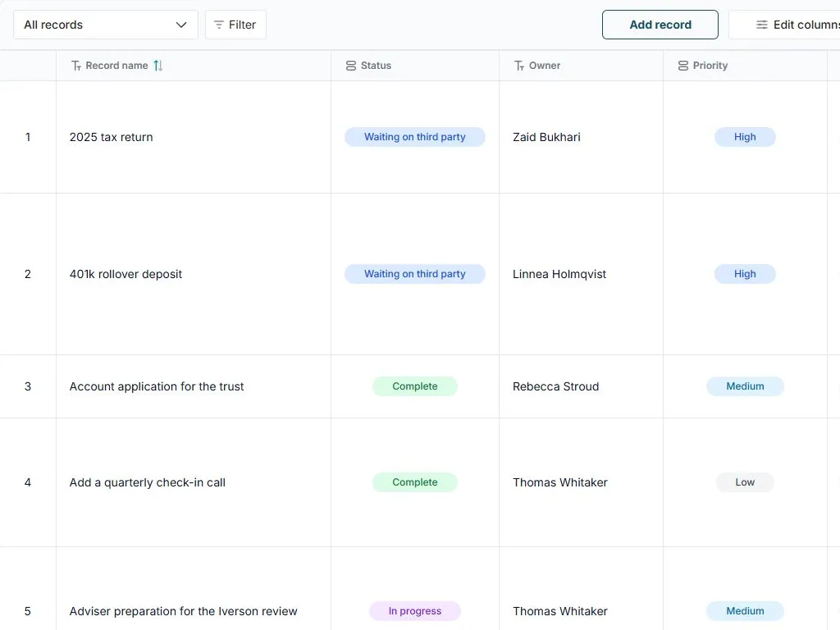
Task: Open Edit columns settings
Action: pyautogui.click(x=784, y=25)
